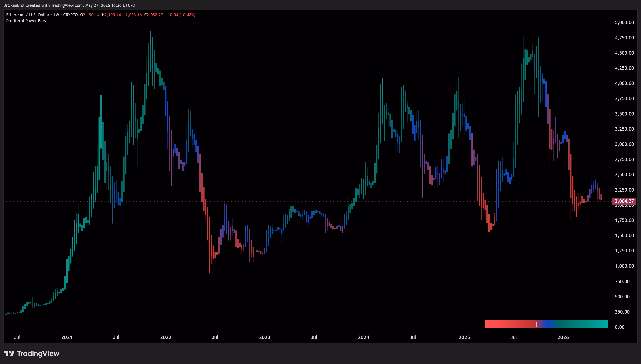Click the Ethereum / U.S. Dollar symbol title
This screenshot has width=641, height=364.
tap(28, 15)
